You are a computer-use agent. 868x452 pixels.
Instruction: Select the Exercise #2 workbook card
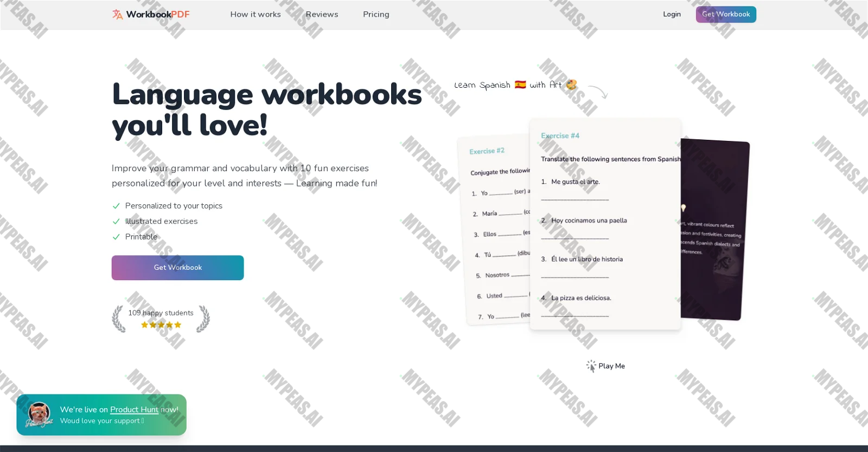tap(495, 230)
